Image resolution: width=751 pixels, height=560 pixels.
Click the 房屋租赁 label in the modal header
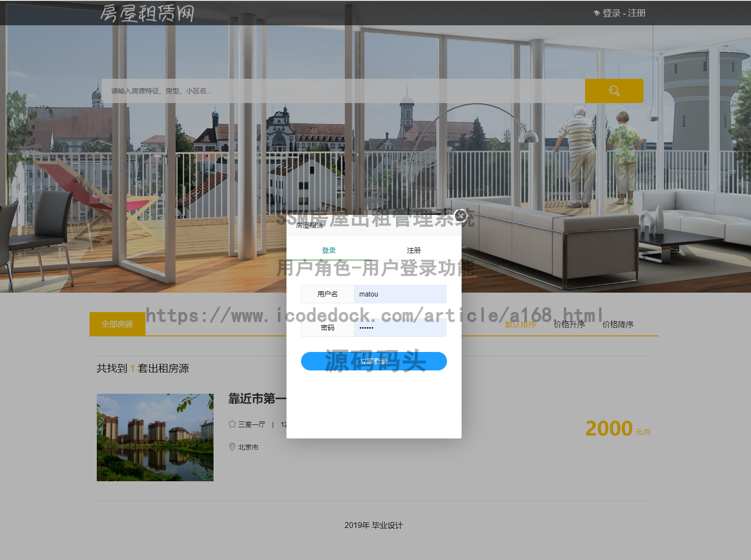coord(310,225)
